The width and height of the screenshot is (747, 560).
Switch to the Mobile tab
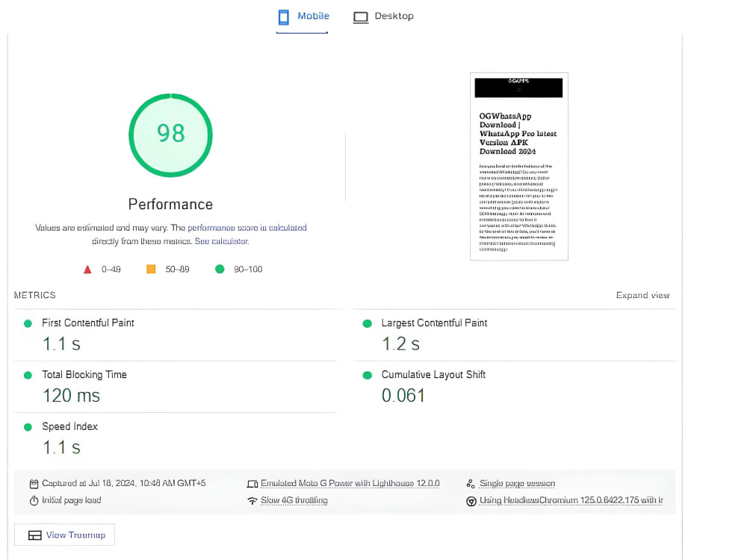[303, 17]
